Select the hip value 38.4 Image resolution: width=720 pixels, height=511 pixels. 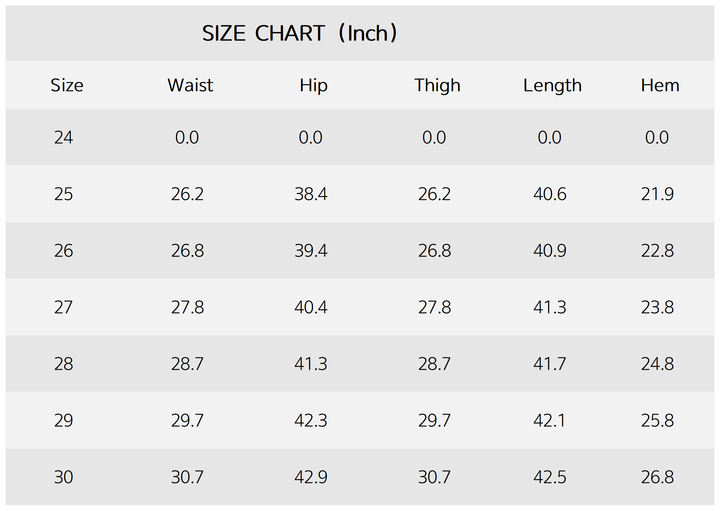tap(311, 194)
